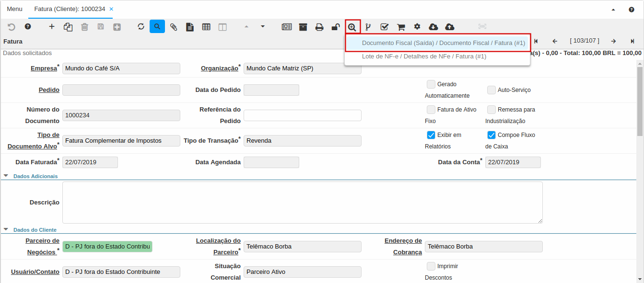Collapse the Dados do Cliente section
The width and height of the screenshot is (644, 283).
(x=6, y=229)
